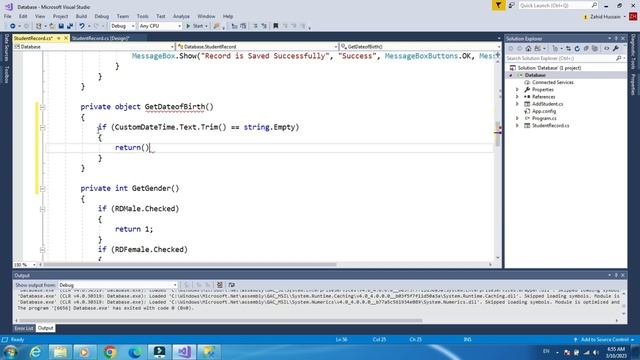
Task: Open File Explorer from taskbar
Action: click(x=60, y=352)
